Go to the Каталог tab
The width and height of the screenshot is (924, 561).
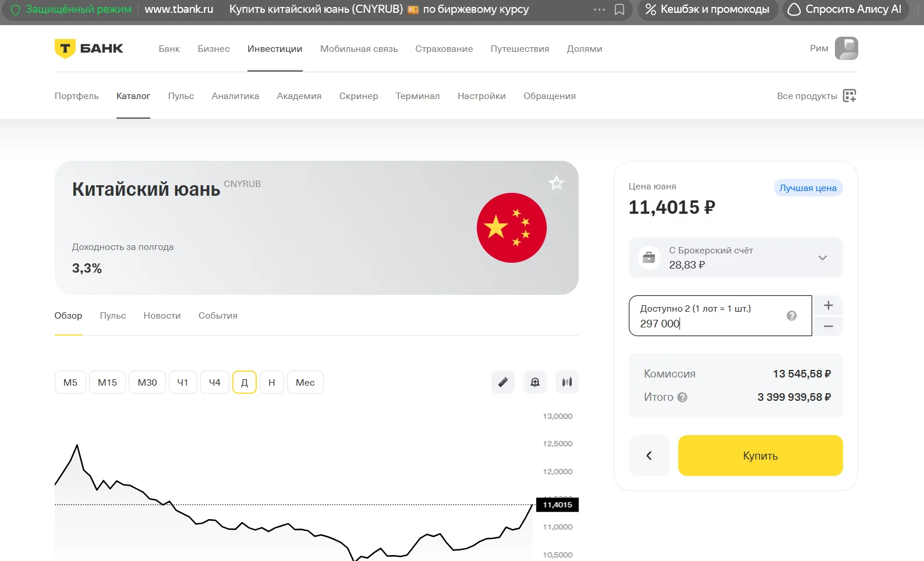click(x=133, y=96)
